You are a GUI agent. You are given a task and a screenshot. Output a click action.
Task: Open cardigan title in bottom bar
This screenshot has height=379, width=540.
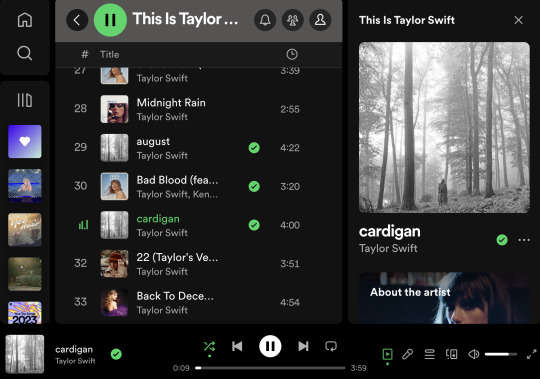(74, 349)
